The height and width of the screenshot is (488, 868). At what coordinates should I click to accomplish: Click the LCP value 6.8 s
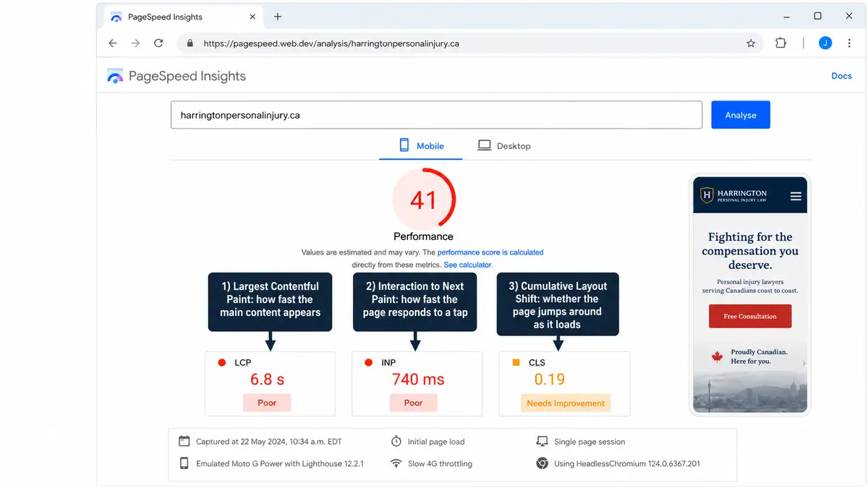(267, 380)
